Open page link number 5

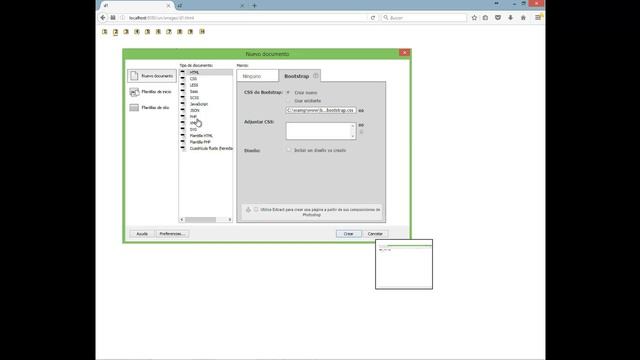[148, 31]
